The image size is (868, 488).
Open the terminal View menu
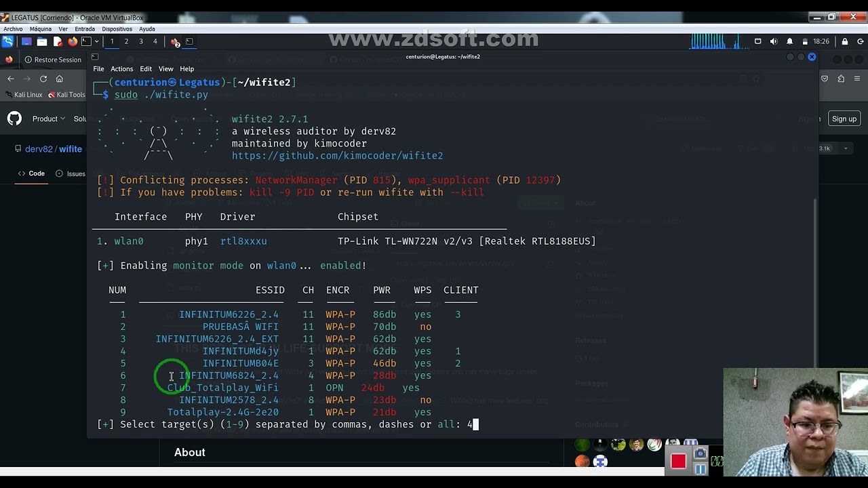[x=165, y=68]
